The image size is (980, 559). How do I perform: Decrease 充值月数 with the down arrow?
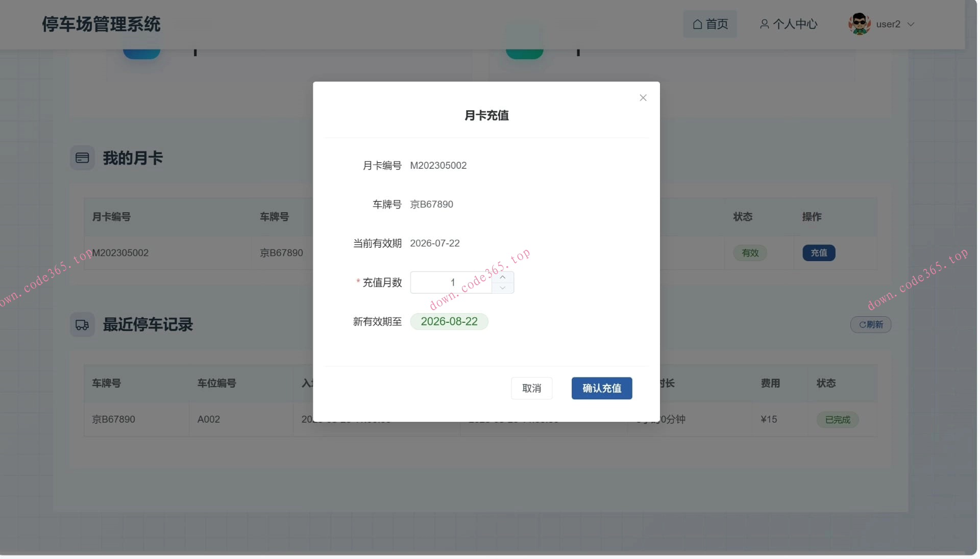coord(503,288)
